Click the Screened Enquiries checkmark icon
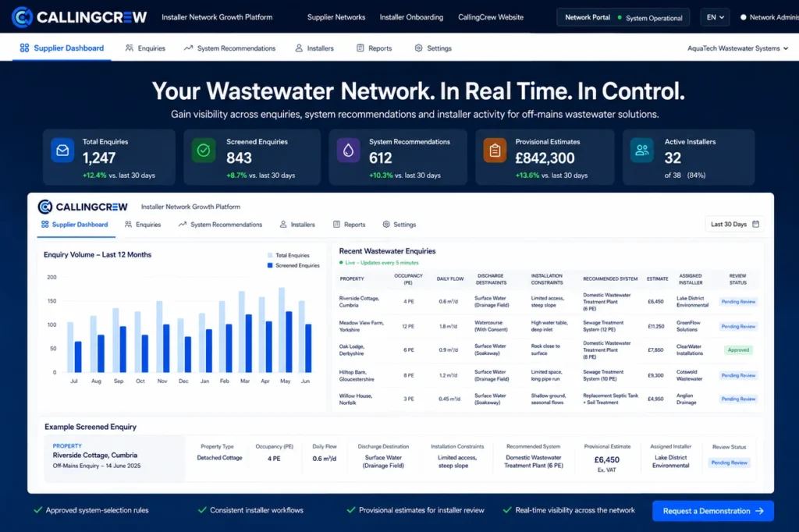Image resolution: width=799 pixels, height=532 pixels. coord(204,151)
